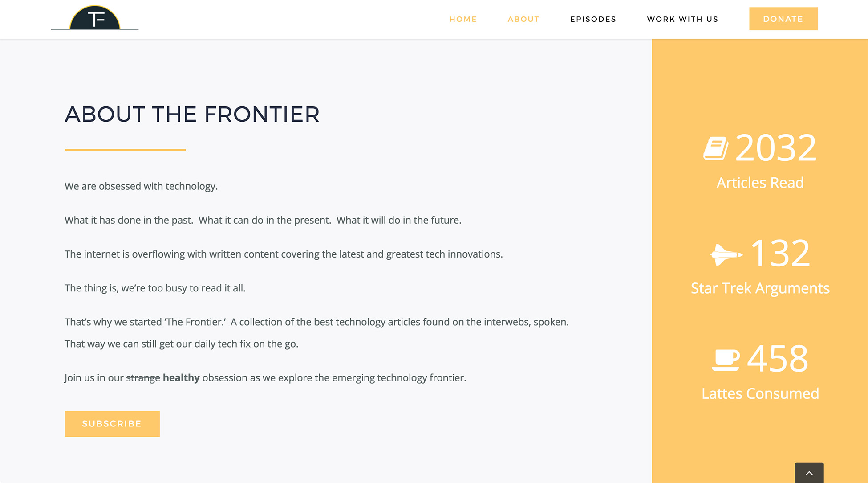
Task: Click the TF logo in the header
Action: coord(95,17)
